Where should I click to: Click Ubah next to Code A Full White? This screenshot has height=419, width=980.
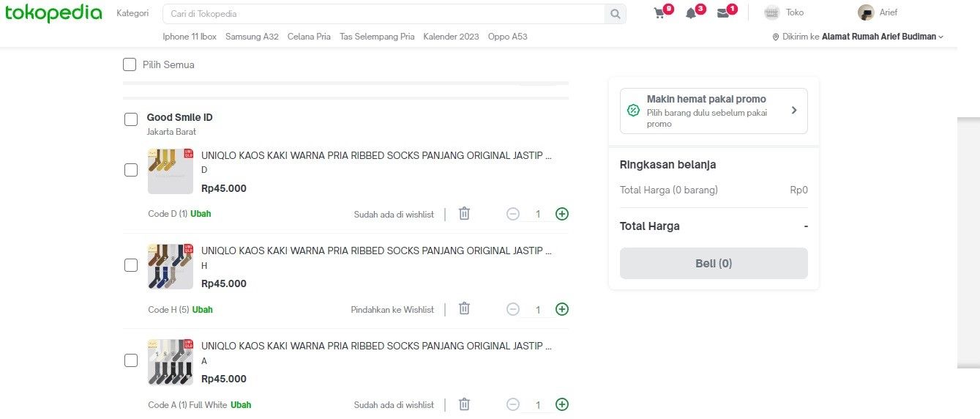[x=241, y=405]
